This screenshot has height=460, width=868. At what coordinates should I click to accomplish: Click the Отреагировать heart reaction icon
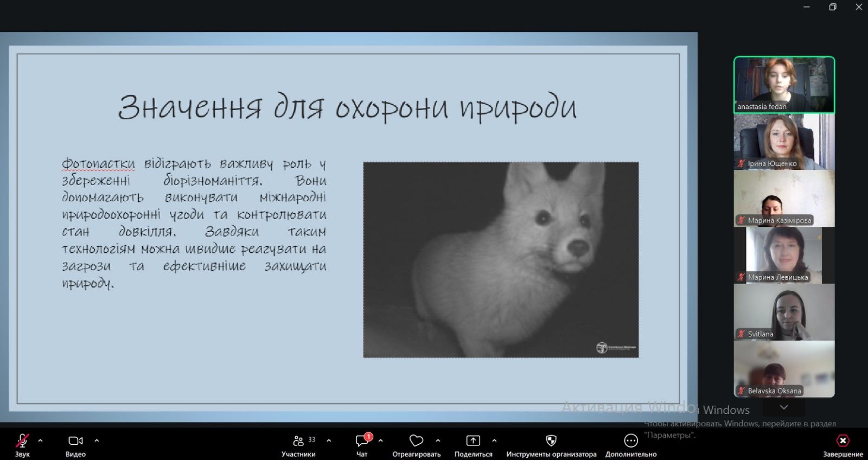pos(416,441)
